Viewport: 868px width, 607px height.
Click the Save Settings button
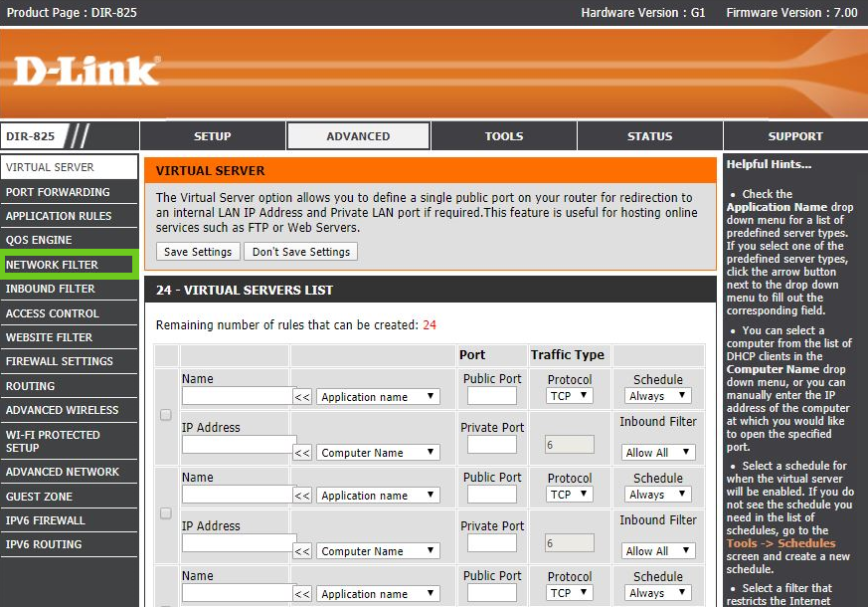click(x=198, y=252)
